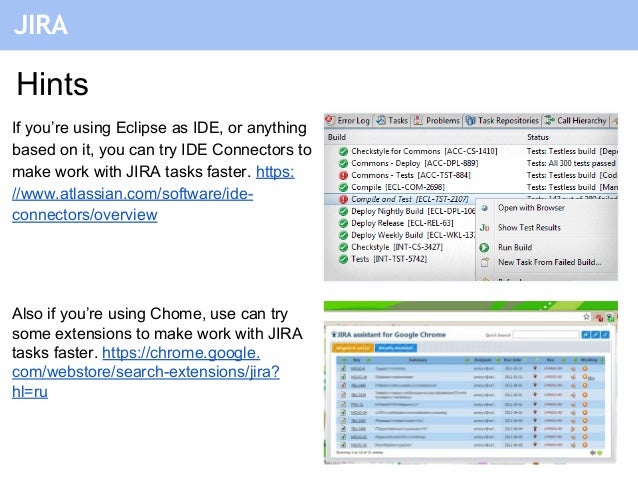
Task: Select the Deploy Release [ECL-REL-63] build
Action: 402,223
